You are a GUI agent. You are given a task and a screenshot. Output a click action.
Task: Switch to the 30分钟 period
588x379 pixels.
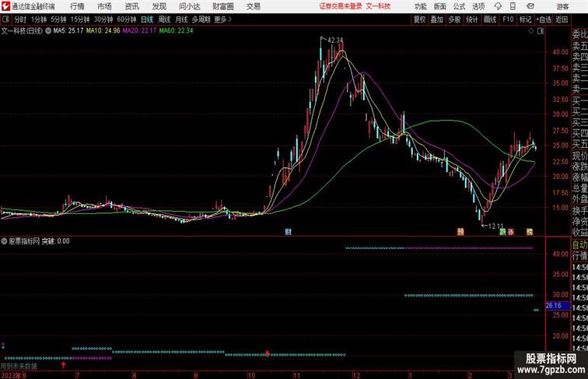coord(103,19)
